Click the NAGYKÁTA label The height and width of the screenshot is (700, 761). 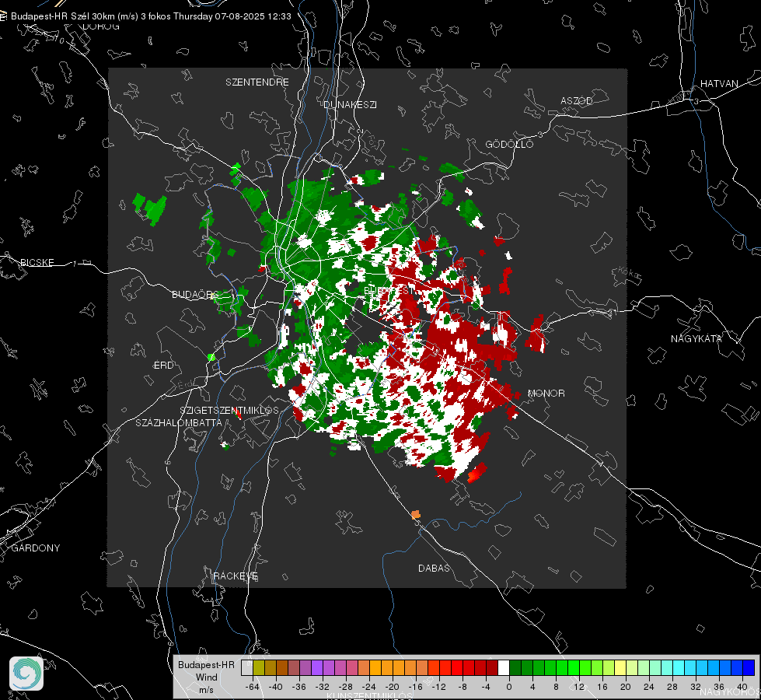[696, 338]
